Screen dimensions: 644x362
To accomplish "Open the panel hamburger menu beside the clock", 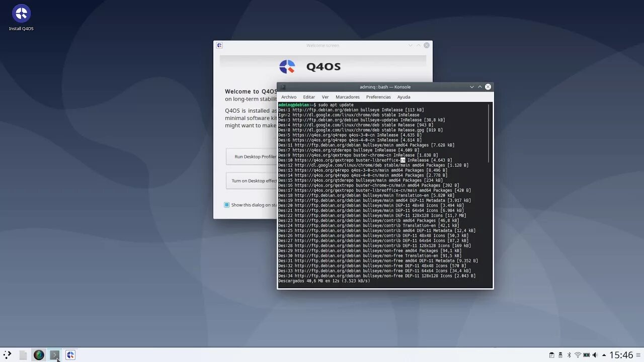I will 639,355.
